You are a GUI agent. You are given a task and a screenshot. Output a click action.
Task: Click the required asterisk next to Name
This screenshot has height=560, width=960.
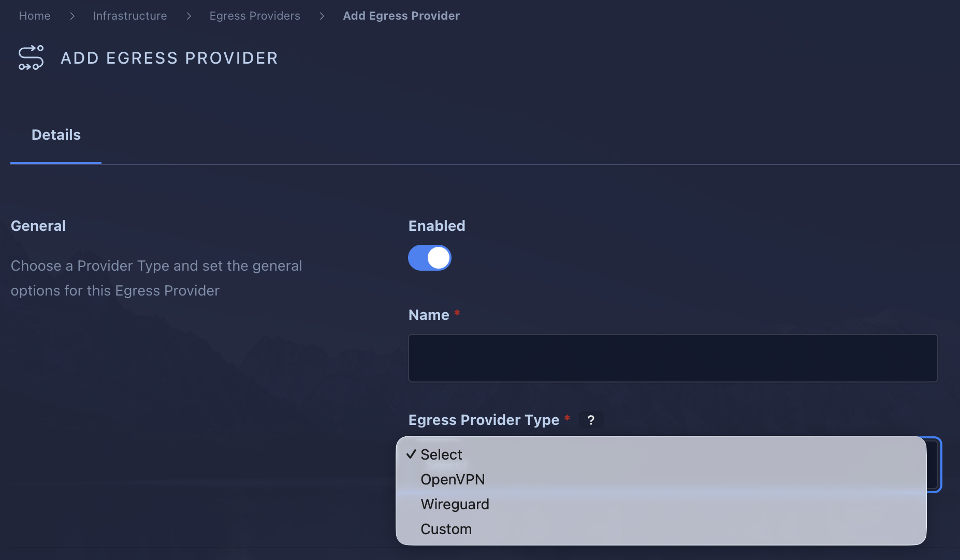pos(457,313)
